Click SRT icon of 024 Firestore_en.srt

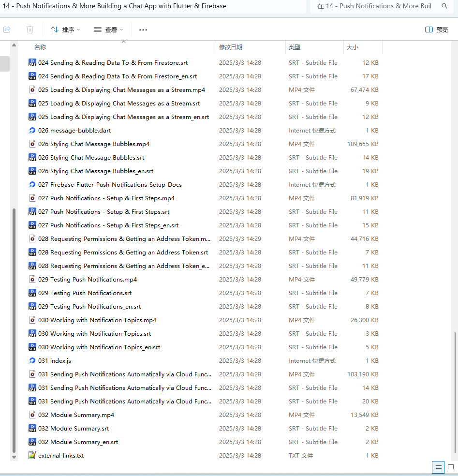point(32,76)
